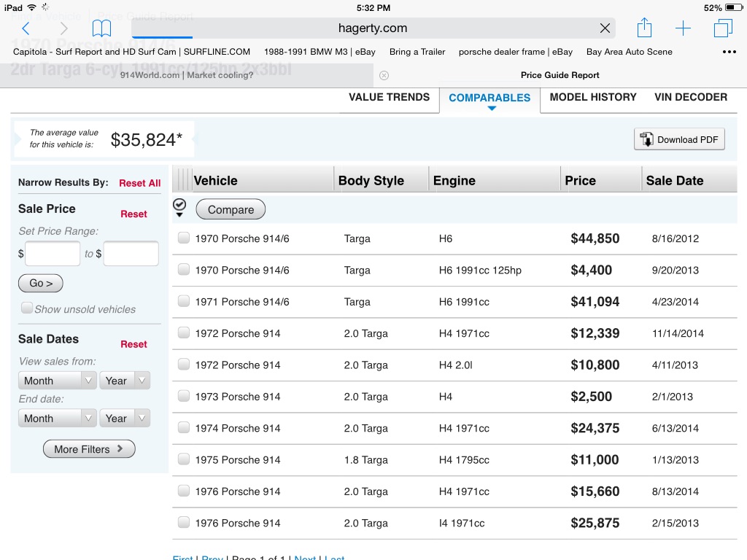Open the Safari bookmarks book icon

pos(101,28)
